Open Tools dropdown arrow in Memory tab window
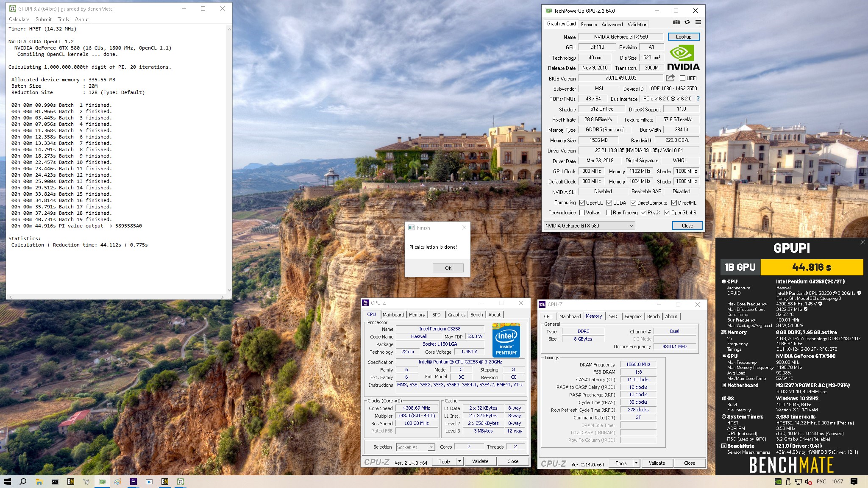Viewport: 868px width, 488px height. 636,463
